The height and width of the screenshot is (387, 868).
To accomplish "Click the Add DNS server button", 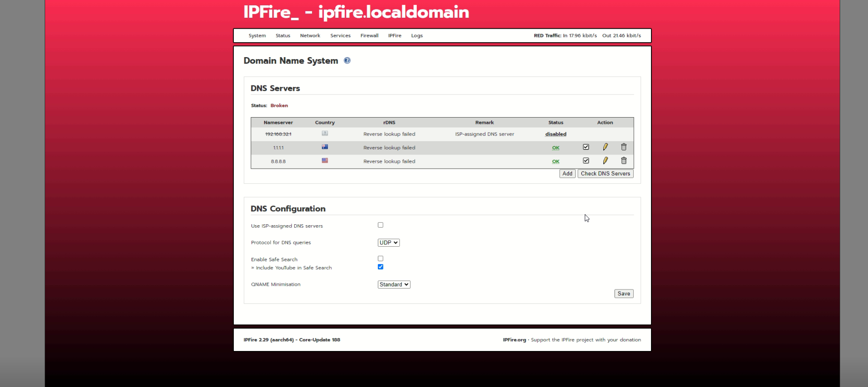I will pyautogui.click(x=567, y=174).
